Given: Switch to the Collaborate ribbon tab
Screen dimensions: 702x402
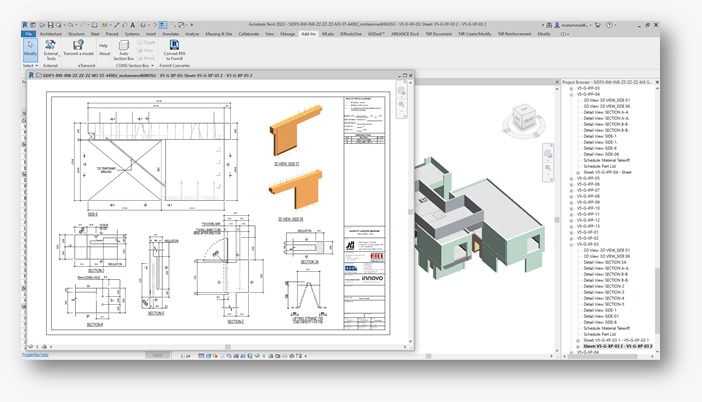Looking at the screenshot, I should [249, 34].
